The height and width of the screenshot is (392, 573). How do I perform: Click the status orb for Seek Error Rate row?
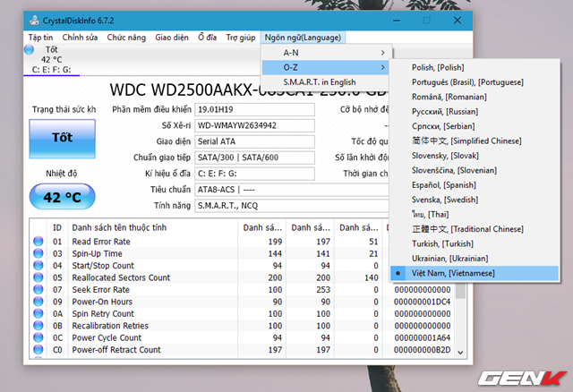coord(38,290)
